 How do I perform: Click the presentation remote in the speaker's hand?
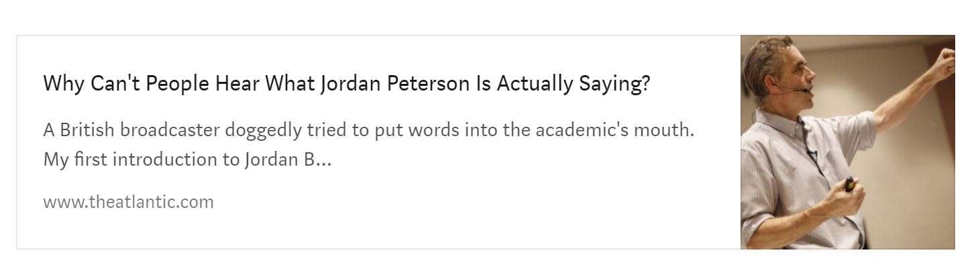point(849,183)
